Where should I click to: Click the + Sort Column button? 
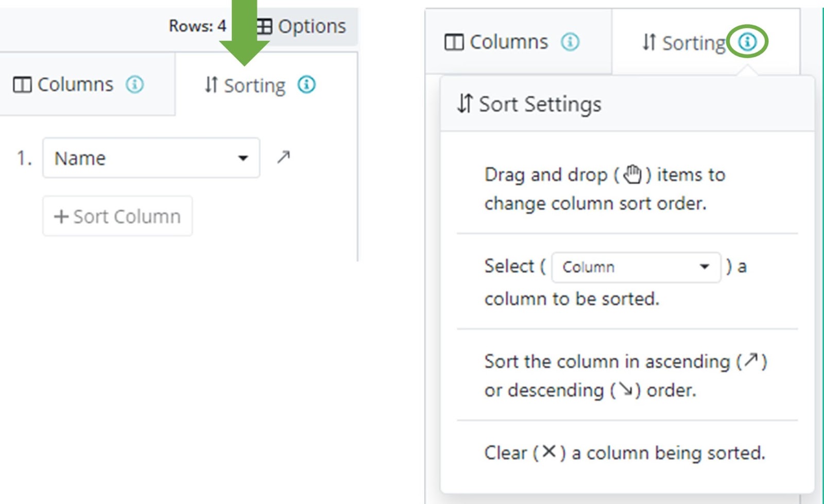pyautogui.click(x=117, y=216)
